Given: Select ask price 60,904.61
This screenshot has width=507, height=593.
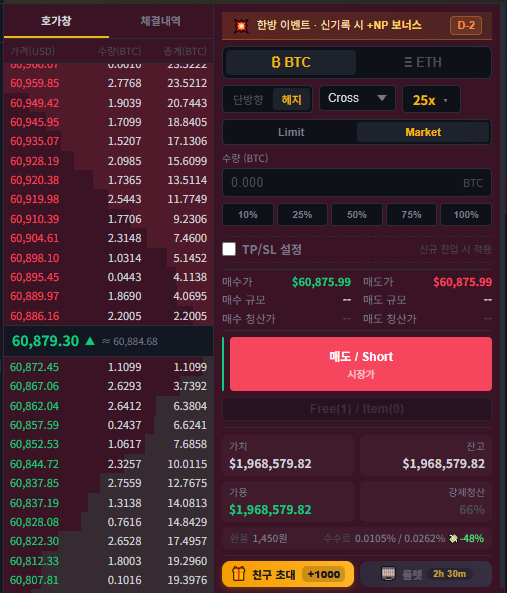Looking at the screenshot, I should [35, 238].
